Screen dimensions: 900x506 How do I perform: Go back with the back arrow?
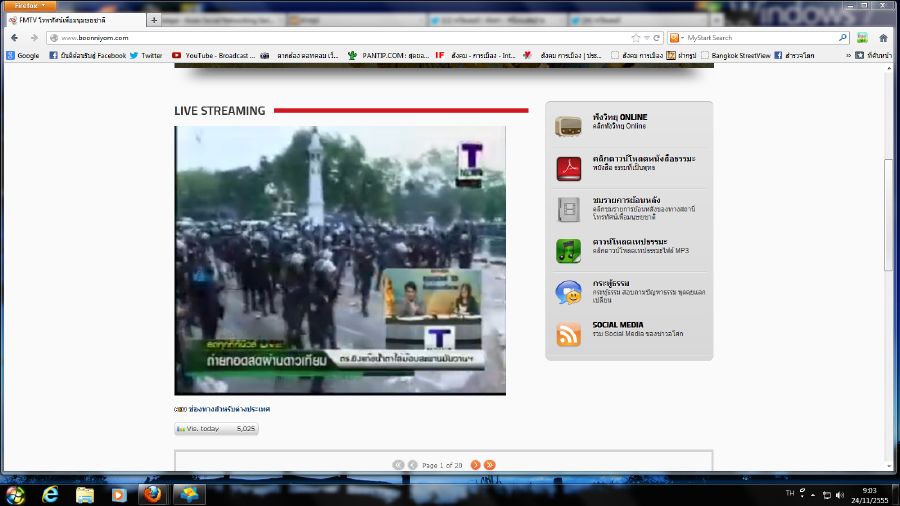(14, 38)
